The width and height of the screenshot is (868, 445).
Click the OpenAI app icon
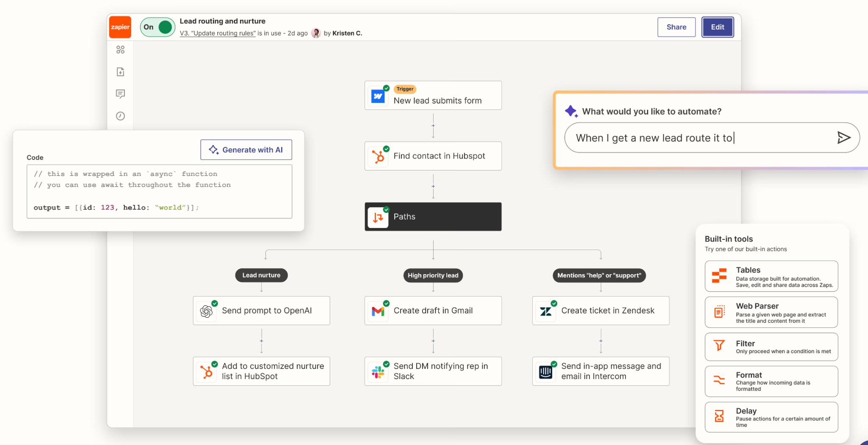[x=206, y=311]
